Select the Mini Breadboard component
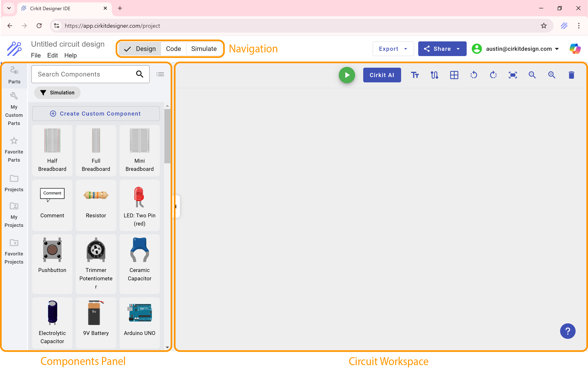Image resolution: width=588 pixels, height=368 pixels. 140,150
